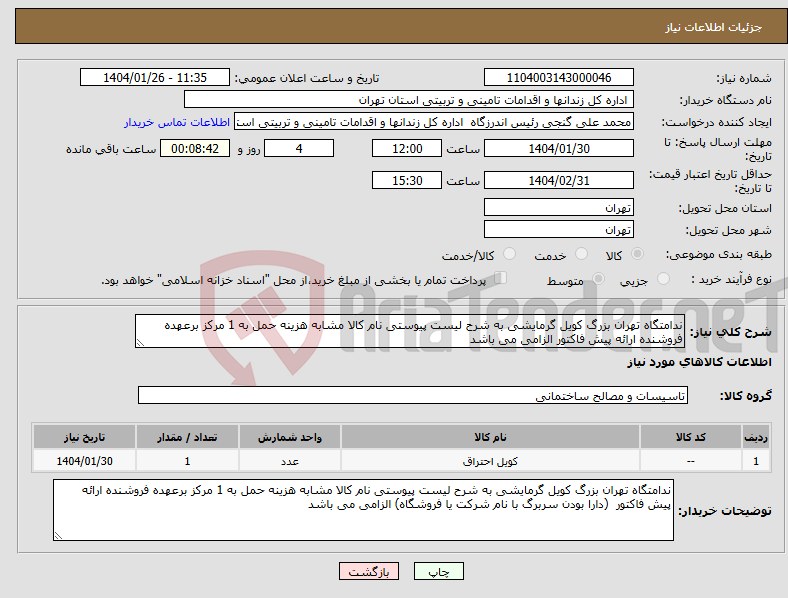Click the بازگشت (back) button
This screenshot has width=788, height=598.
pyautogui.click(x=369, y=571)
